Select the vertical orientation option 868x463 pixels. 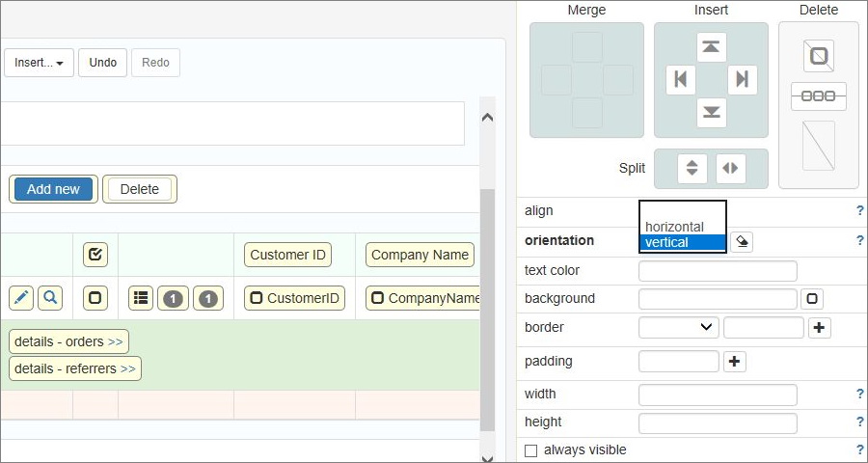(681, 242)
